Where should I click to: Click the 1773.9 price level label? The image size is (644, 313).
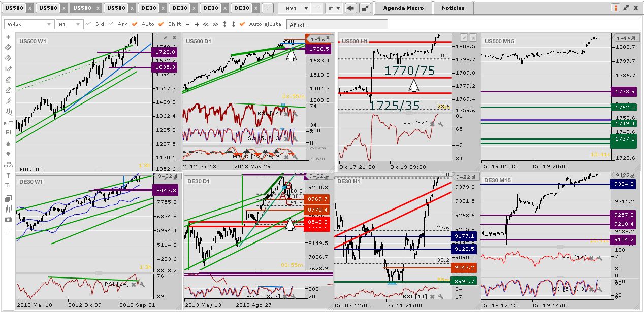click(x=625, y=91)
